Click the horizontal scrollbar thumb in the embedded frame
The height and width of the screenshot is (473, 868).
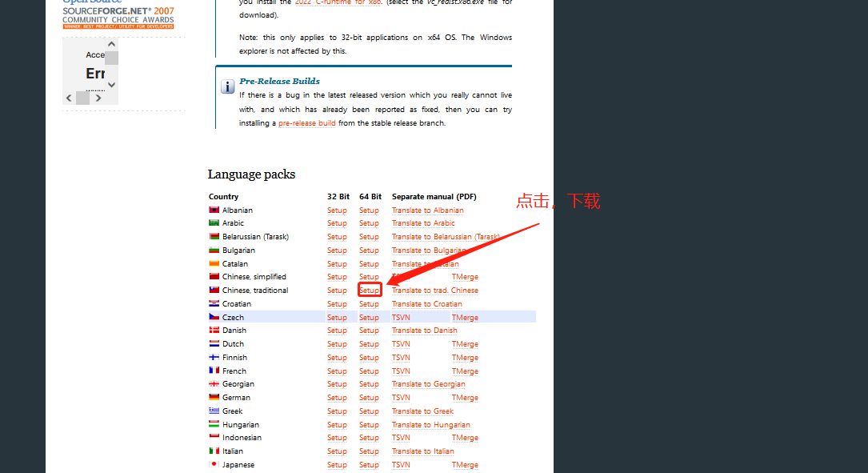(x=82, y=98)
